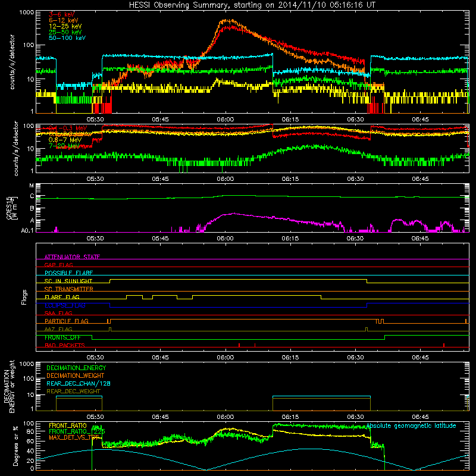This screenshot has width=476, height=476.
Task: Select the 06:45 tick under the GOES panel
Action: point(420,239)
